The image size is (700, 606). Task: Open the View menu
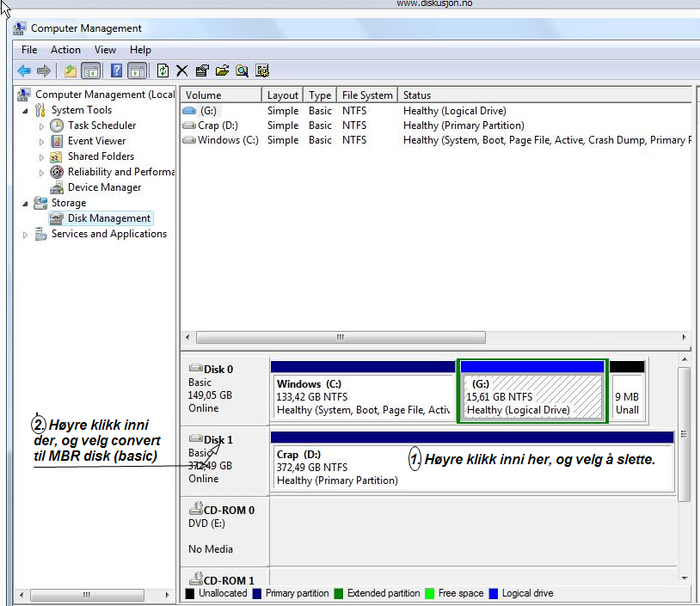(x=105, y=50)
